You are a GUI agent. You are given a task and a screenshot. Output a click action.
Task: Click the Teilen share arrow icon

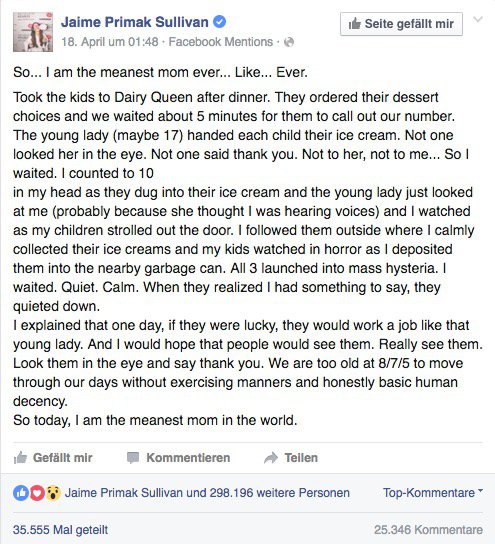point(271,458)
